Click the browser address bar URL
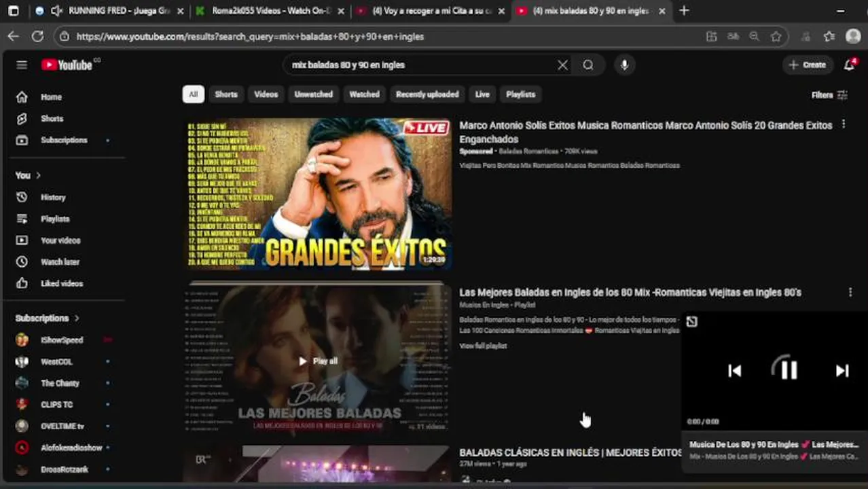The width and height of the screenshot is (868, 489). tap(250, 37)
